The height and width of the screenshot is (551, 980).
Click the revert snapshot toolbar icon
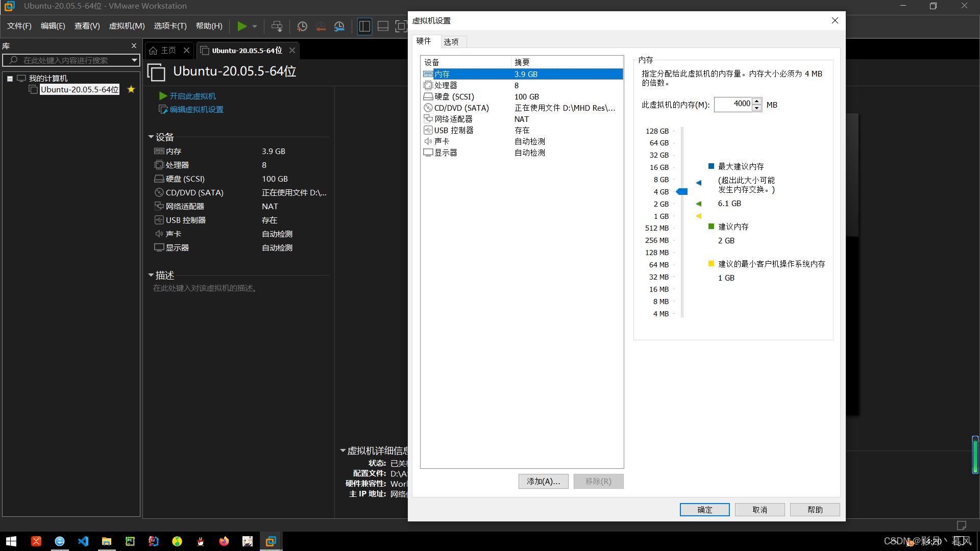click(x=321, y=26)
